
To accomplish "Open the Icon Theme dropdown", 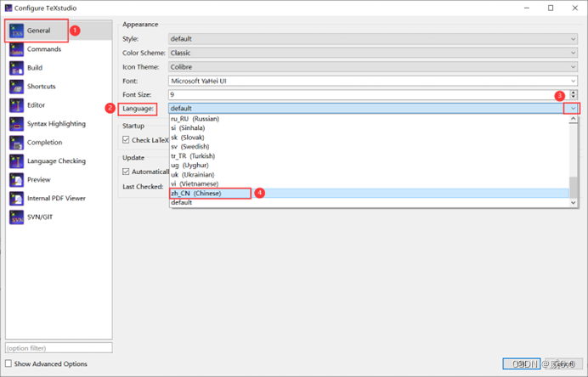I will 373,67.
